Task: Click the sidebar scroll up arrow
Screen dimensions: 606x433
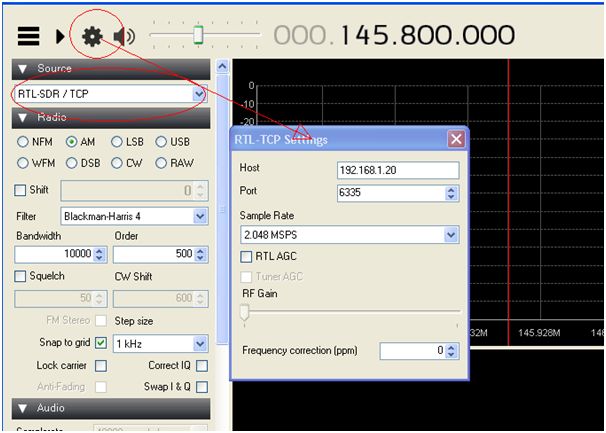Action: [x=222, y=66]
